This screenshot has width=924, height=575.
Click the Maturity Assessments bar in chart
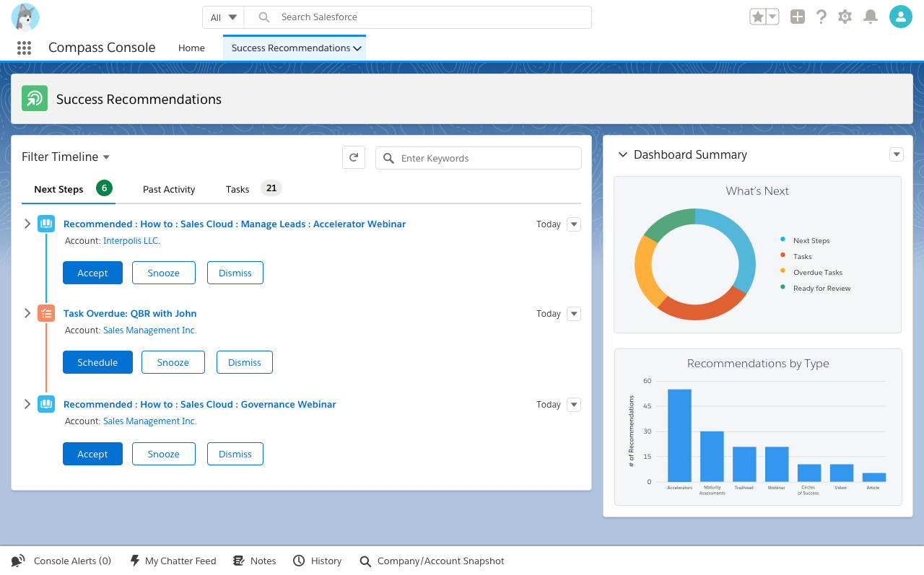pyautogui.click(x=712, y=457)
